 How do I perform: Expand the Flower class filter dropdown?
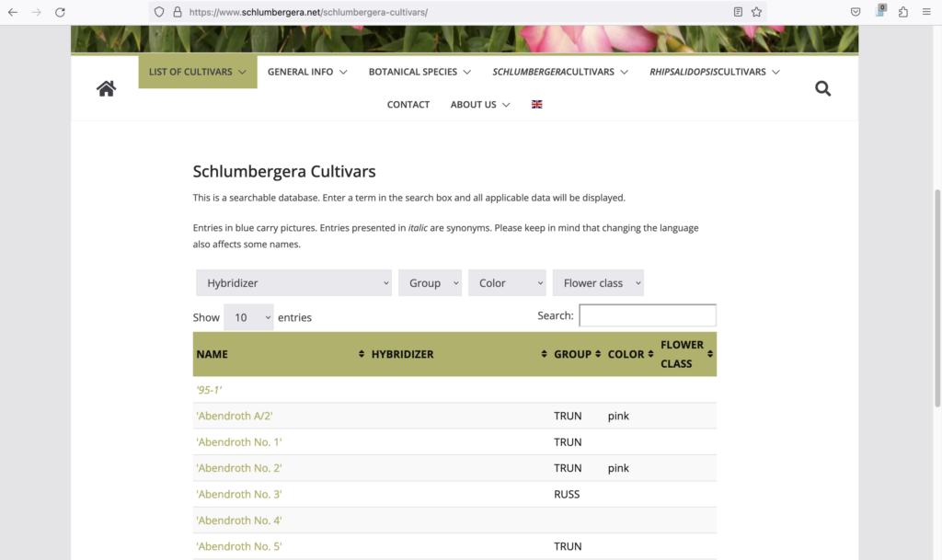coord(598,283)
